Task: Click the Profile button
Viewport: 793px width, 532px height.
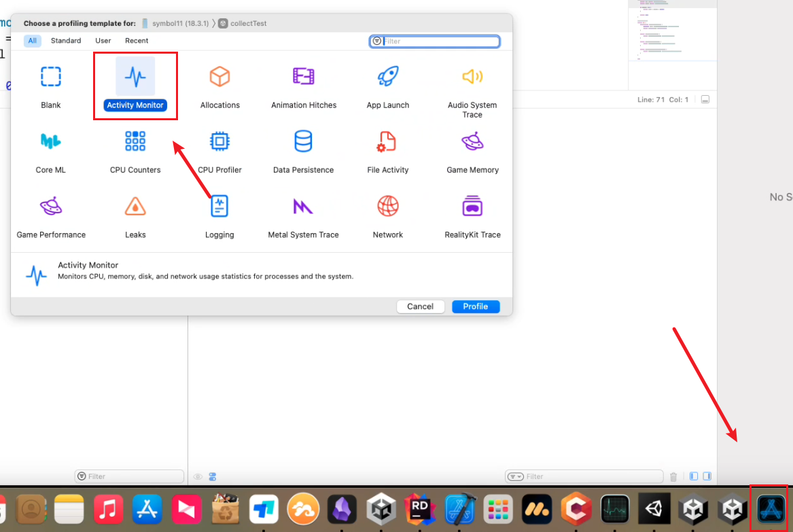Action: tap(476, 306)
